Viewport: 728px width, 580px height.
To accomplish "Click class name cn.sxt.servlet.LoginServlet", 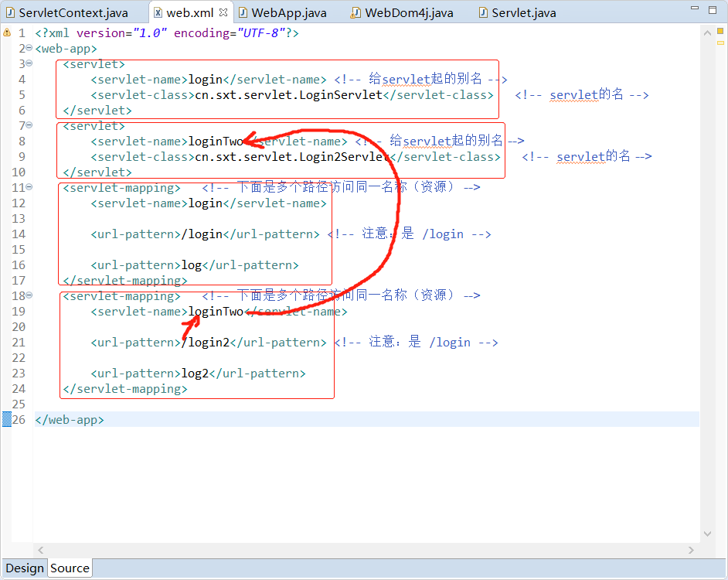I will coord(288,95).
